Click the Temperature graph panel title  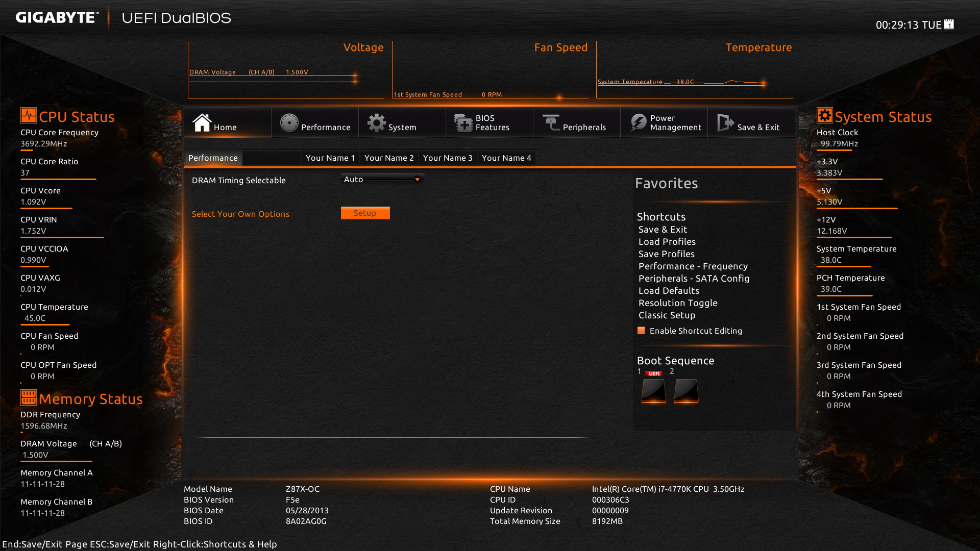pos(758,47)
